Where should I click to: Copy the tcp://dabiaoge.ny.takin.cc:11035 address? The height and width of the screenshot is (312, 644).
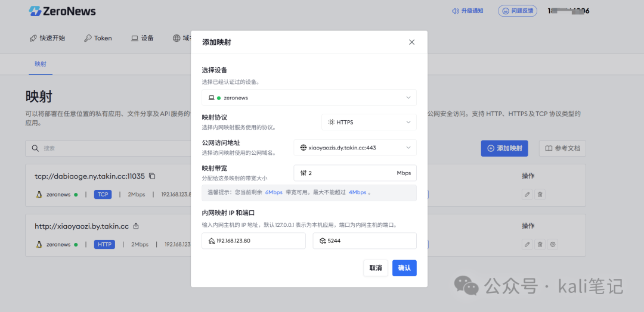coord(152,176)
